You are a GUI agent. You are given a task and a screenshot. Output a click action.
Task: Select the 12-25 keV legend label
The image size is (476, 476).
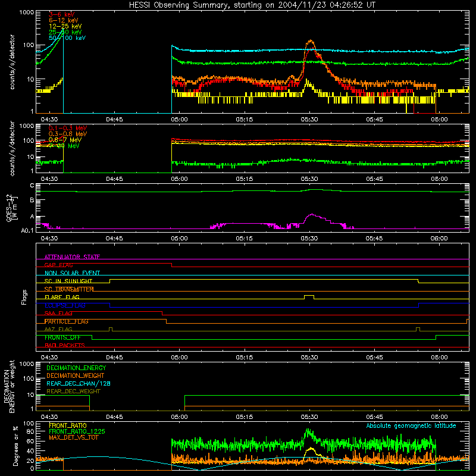click(65, 26)
